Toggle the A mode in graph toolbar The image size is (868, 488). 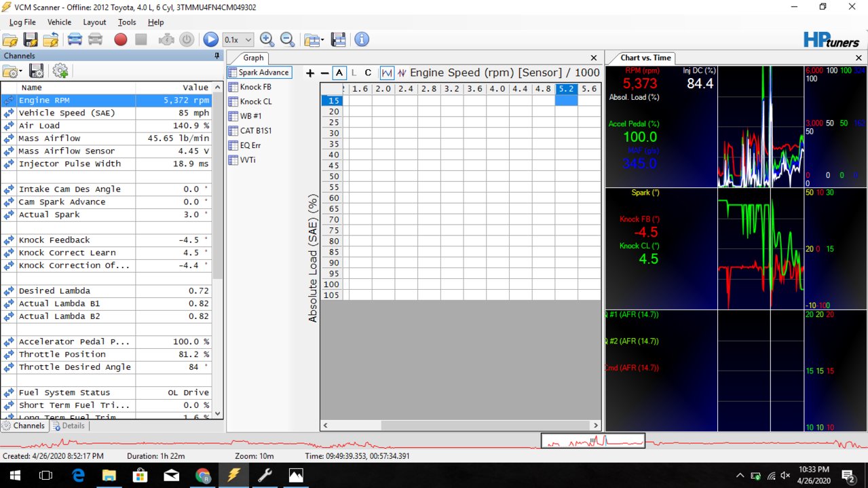tap(339, 73)
